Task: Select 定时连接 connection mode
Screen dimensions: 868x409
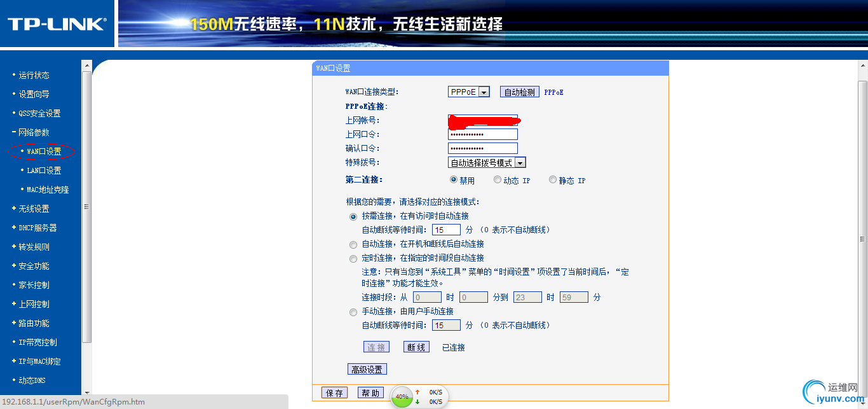Action: click(353, 258)
